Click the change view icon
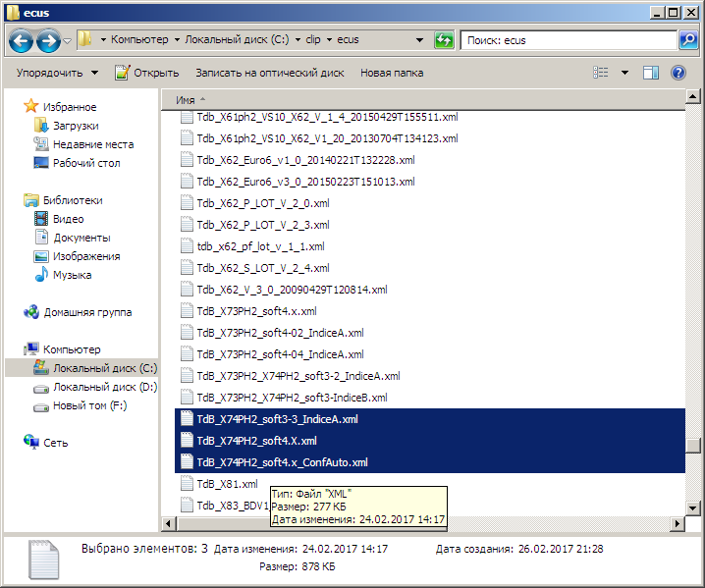Screen dimensions: 705x588 coord(601,73)
